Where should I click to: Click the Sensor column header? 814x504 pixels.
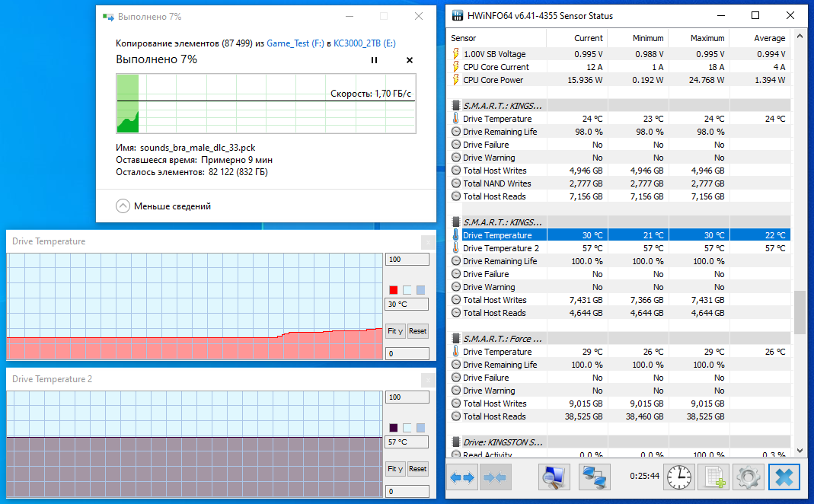(x=496, y=38)
